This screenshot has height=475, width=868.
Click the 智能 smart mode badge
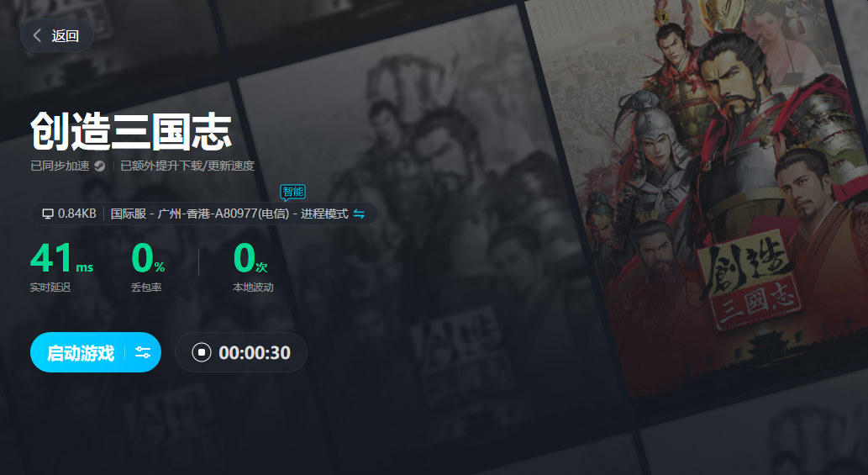pyautogui.click(x=293, y=193)
